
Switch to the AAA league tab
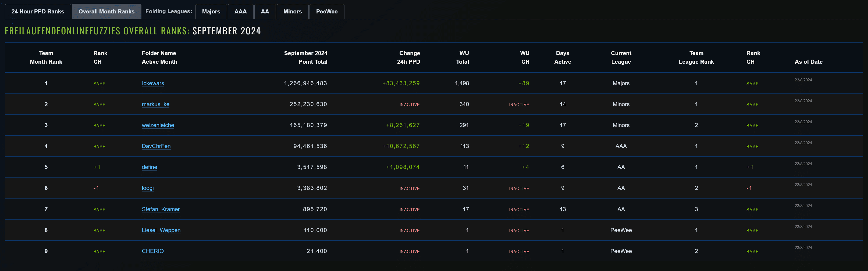click(241, 12)
